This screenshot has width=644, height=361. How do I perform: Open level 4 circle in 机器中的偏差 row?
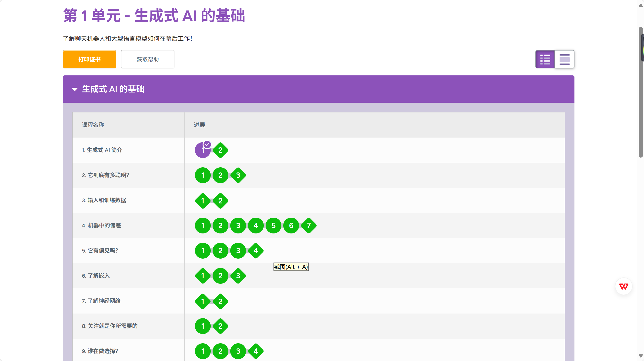256,225
